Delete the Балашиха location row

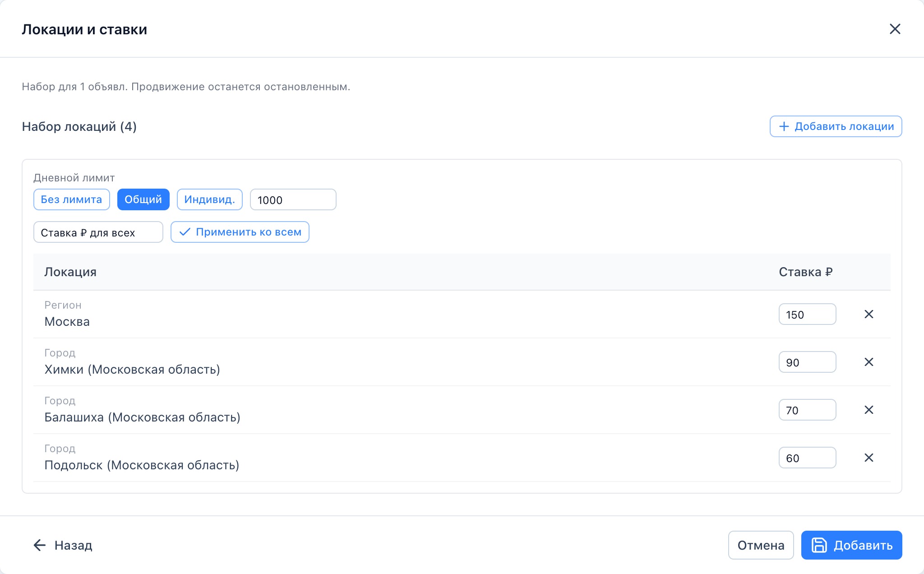(x=869, y=410)
